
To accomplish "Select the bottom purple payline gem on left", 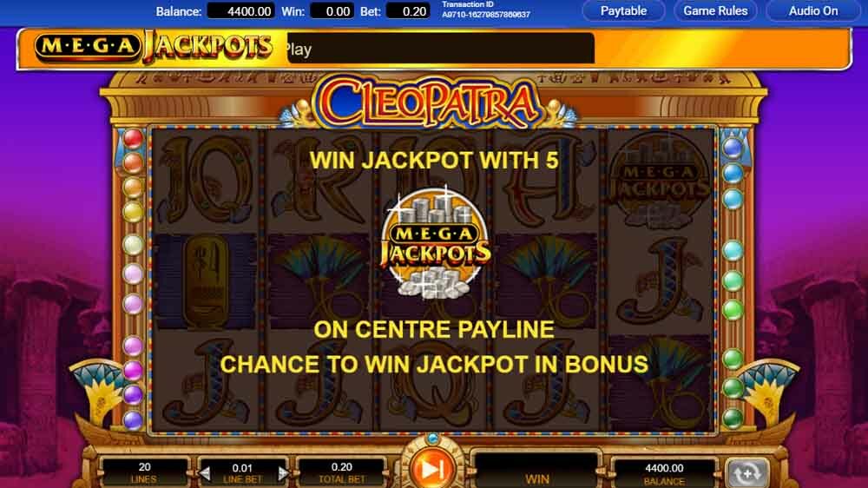I will tap(133, 420).
